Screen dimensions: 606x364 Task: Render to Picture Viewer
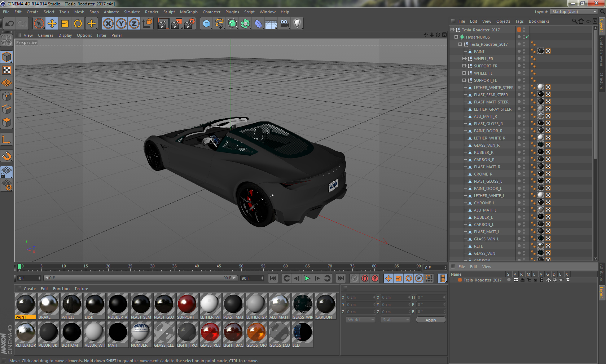click(x=176, y=24)
